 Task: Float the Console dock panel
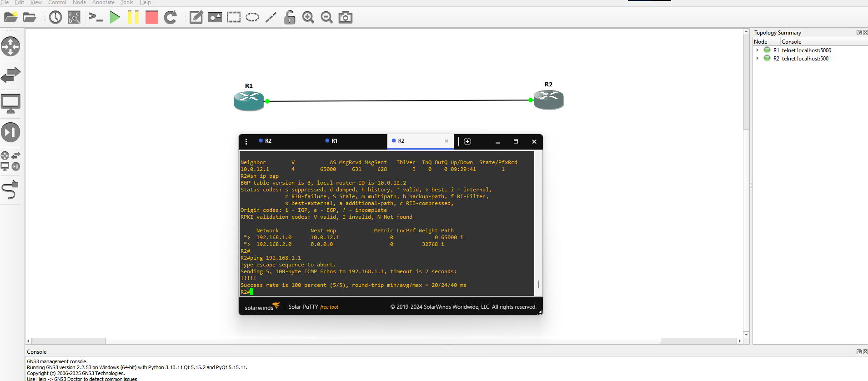(x=859, y=352)
